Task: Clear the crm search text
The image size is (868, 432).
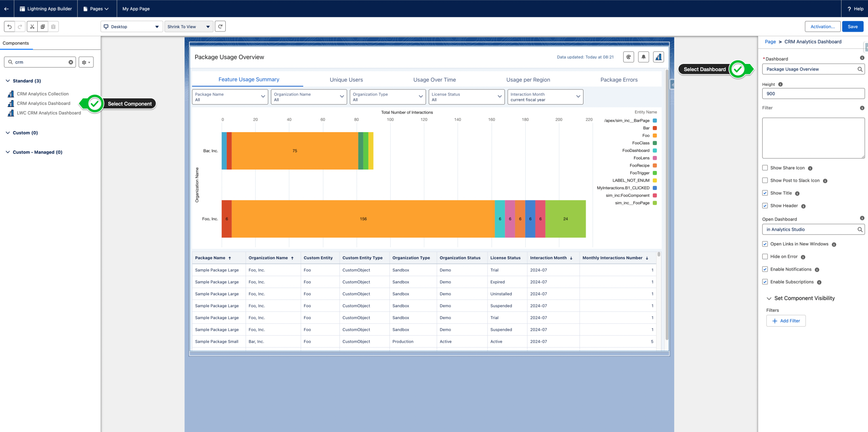Action: (x=71, y=62)
